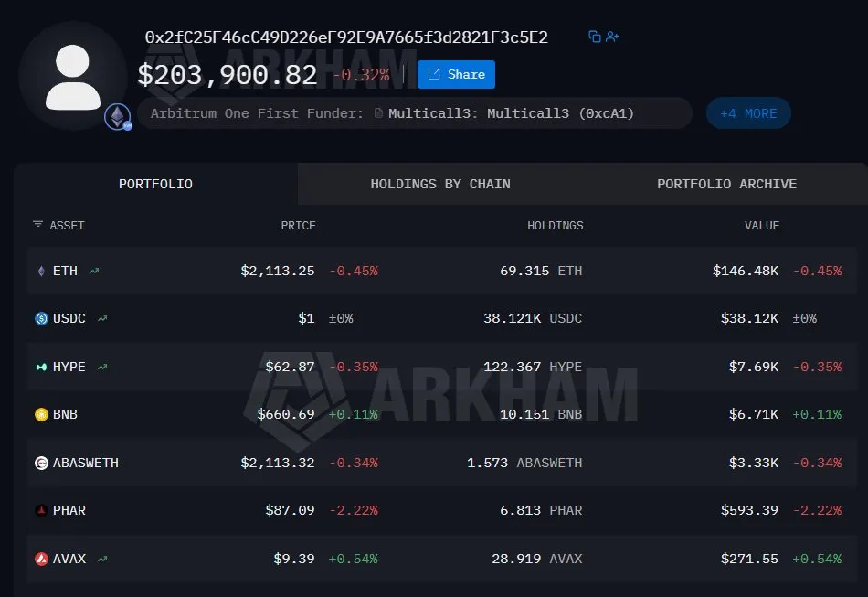Image resolution: width=868 pixels, height=597 pixels.
Task: Click the HYPE price $62.87
Action: (290, 367)
